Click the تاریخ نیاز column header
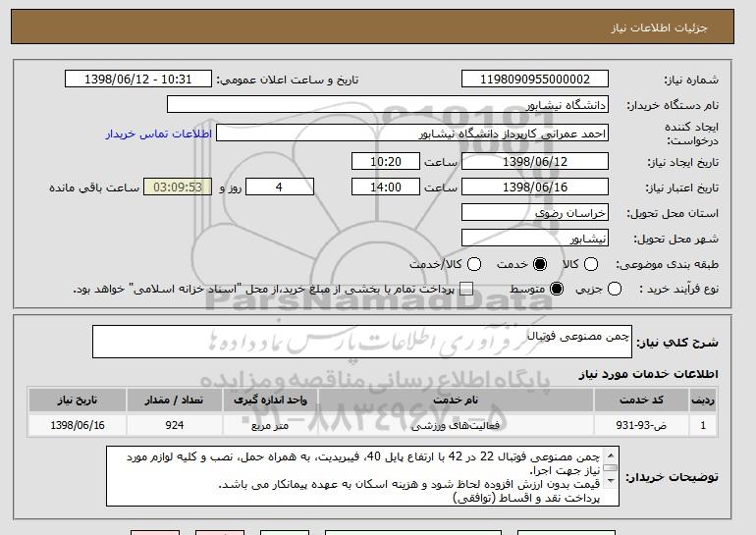Screen dimensions: 756x535 [x=78, y=401]
